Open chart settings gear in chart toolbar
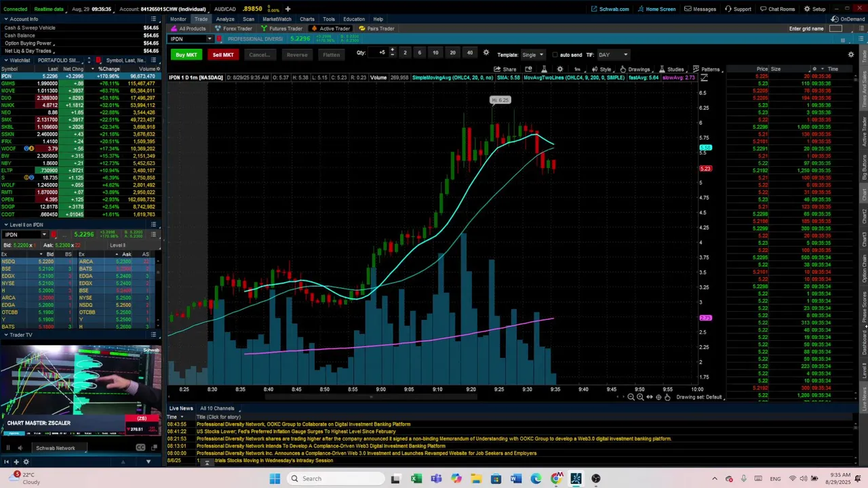This screenshot has width=868, height=488. [x=559, y=69]
